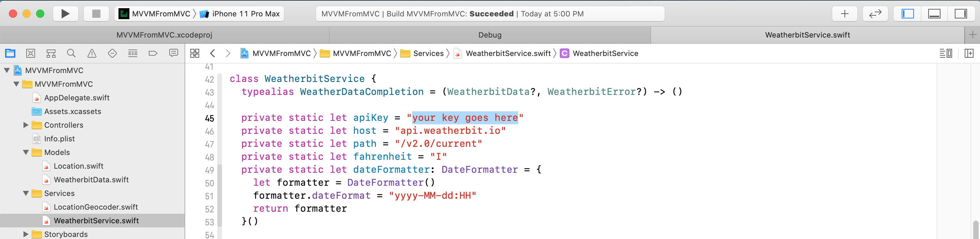Toggle the right inspector panel
This screenshot has height=239, width=980.
point(961,14)
